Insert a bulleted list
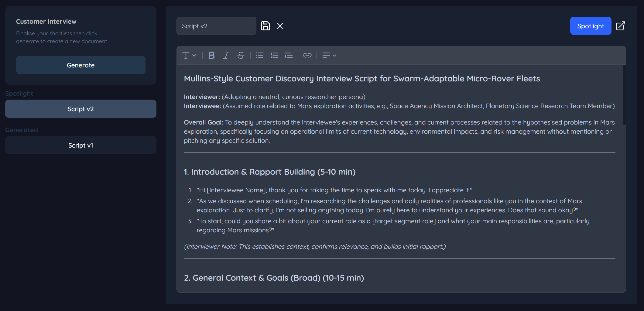Viewport: 644px width, 311px height. click(x=260, y=55)
